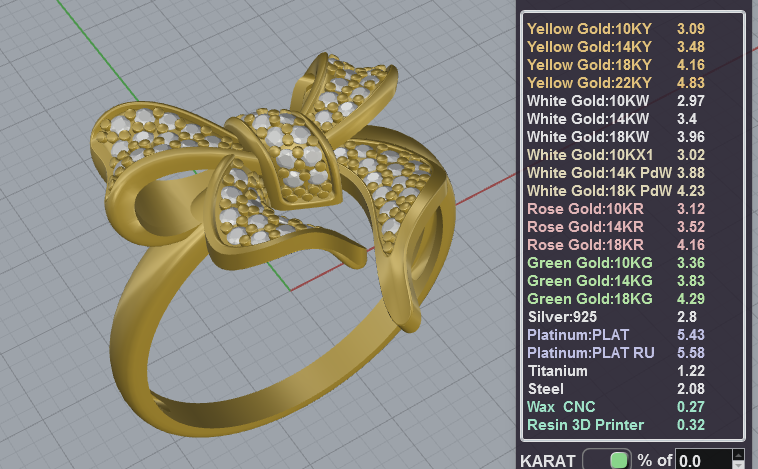The image size is (758, 469).
Task: Select the White Gold:14K PdW row
Action: [616, 173]
